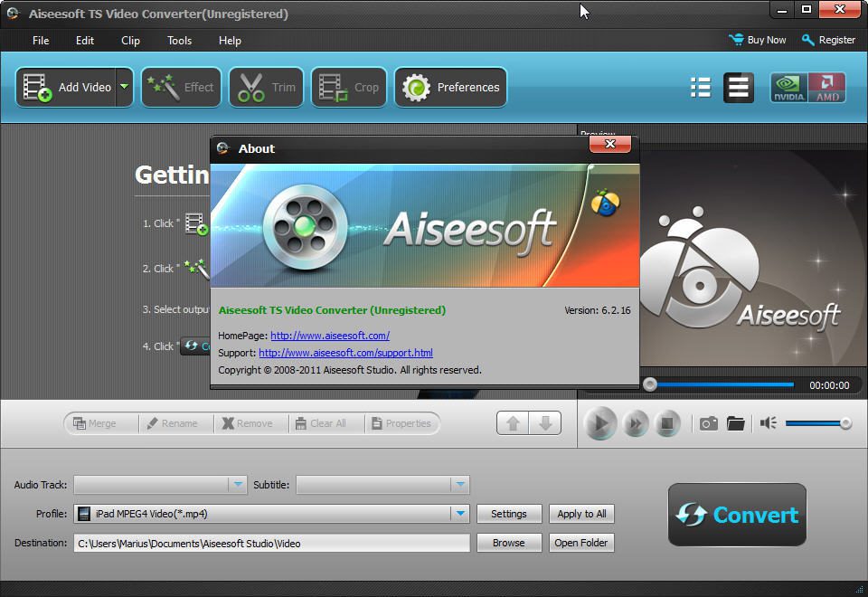
Task: Select the Effect tool
Action: click(x=181, y=87)
